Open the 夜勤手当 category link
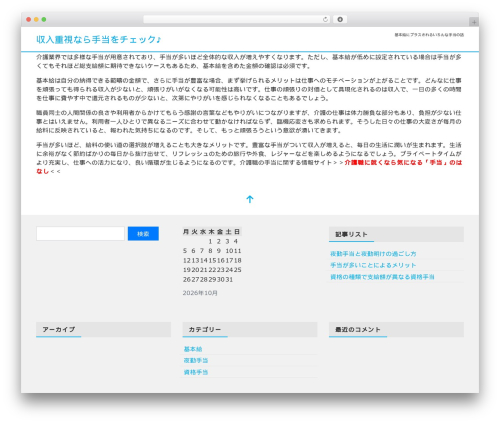 point(196,360)
